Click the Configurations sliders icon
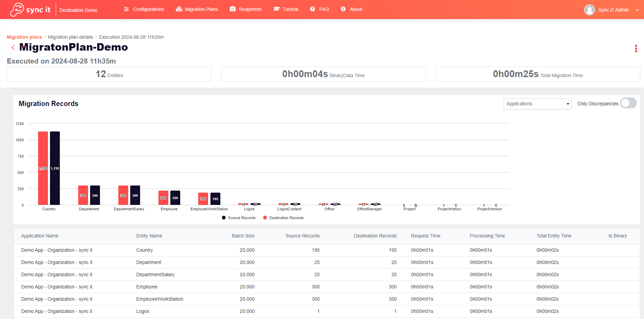Viewport: 644px width, 319px height. click(126, 9)
